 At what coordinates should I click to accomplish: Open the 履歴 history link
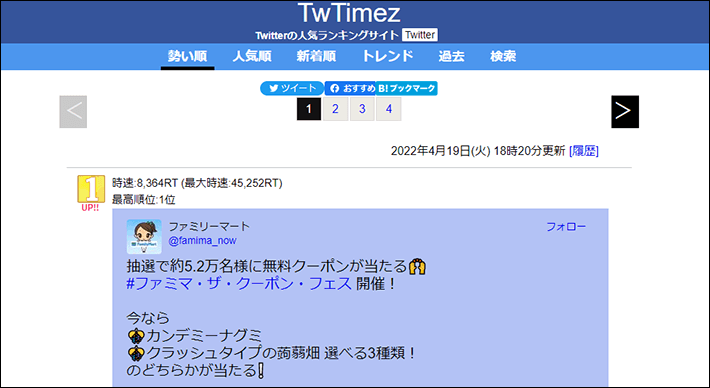[584, 151]
